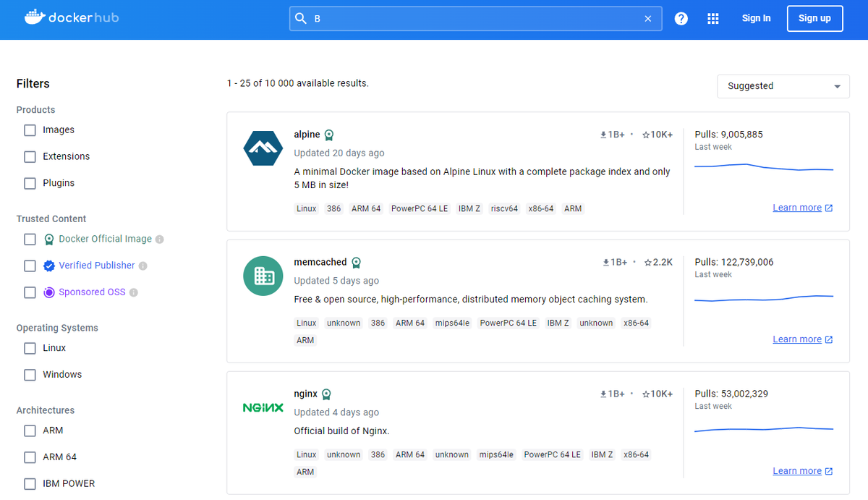Click info icon beside Sponsored OSS
Viewport: 868px width, 500px height.
pos(134,293)
